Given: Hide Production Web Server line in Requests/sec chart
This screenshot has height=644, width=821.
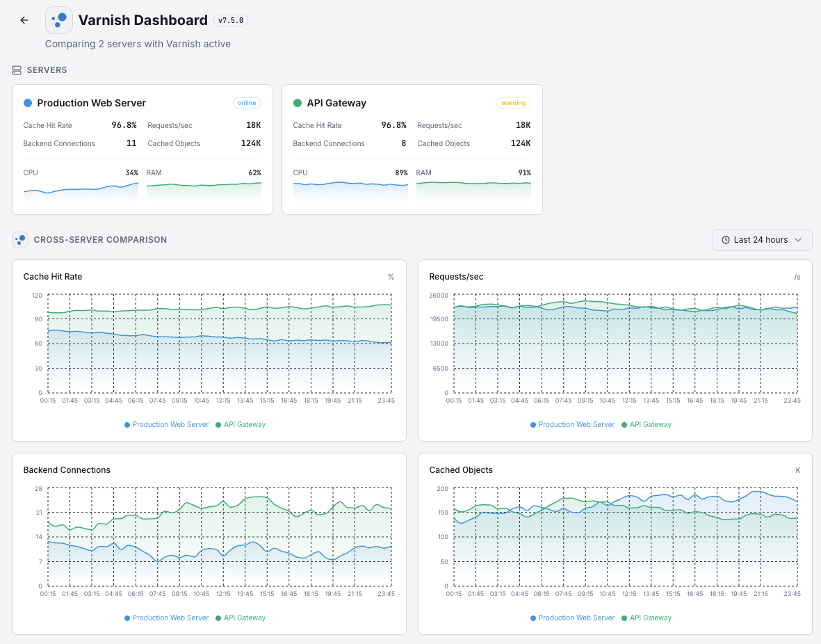Looking at the screenshot, I should pyautogui.click(x=572, y=424).
